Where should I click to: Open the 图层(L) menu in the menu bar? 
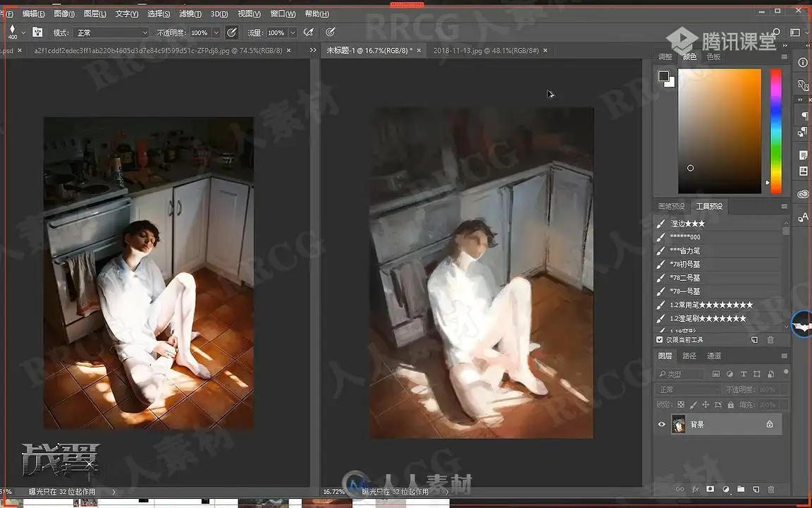[x=94, y=14]
